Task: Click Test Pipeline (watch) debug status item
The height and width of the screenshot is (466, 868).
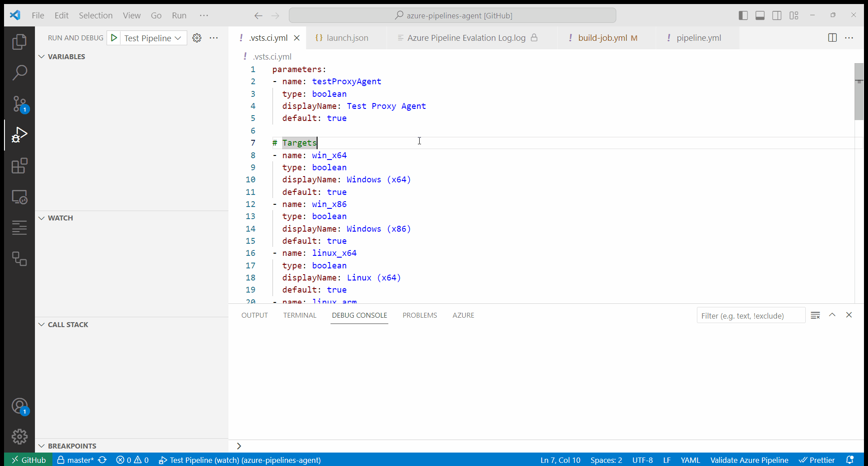Action: pos(240,460)
